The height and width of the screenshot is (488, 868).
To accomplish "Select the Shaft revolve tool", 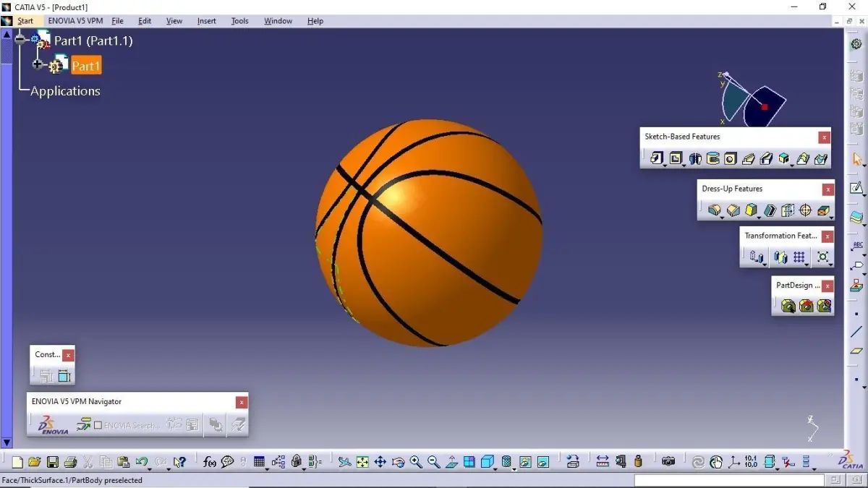I will point(695,158).
